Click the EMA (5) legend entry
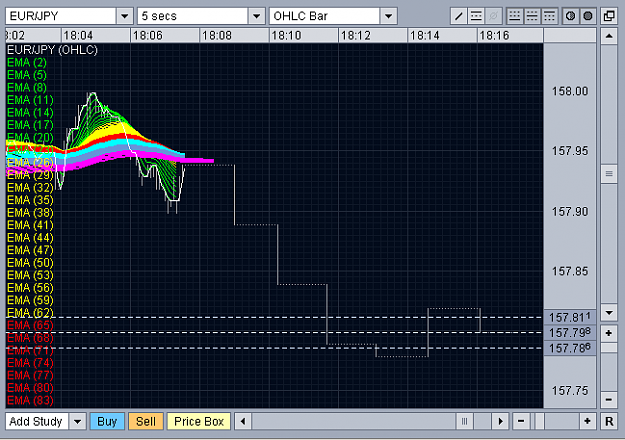This screenshot has width=625, height=440. coord(27,75)
